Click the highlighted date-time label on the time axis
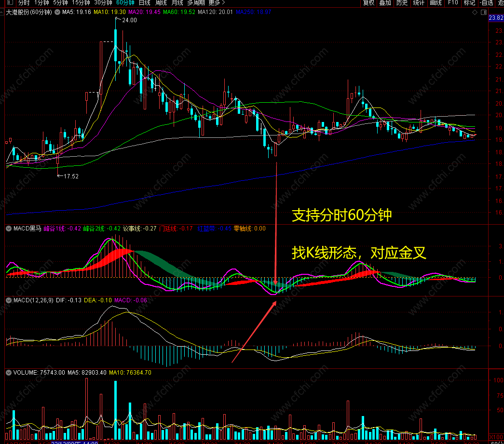The width and height of the screenshot is (504, 444). pyautogui.click(x=75, y=443)
